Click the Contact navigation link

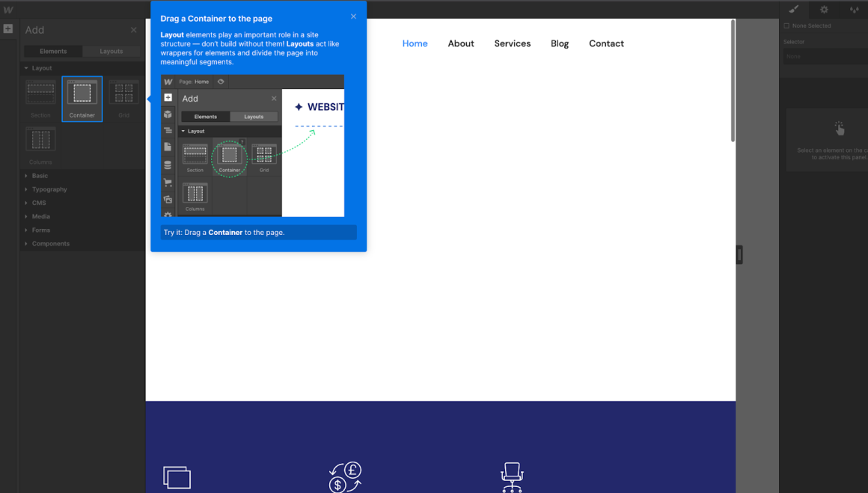(606, 43)
